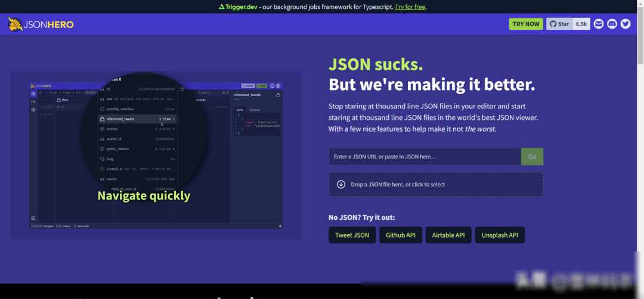Open the Discord icon in header
The width and height of the screenshot is (644, 299).
(x=612, y=24)
